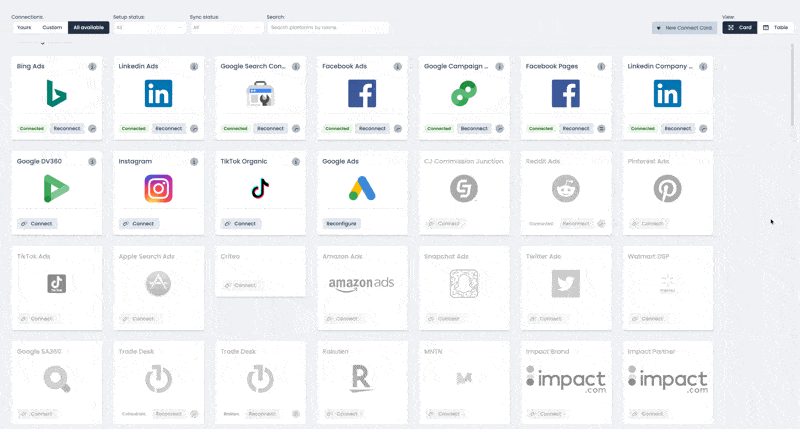Reconnect Google Campaign Manager

pos(474,129)
